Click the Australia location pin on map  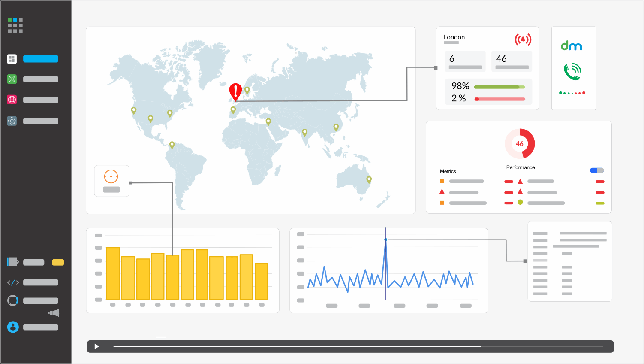tap(369, 179)
